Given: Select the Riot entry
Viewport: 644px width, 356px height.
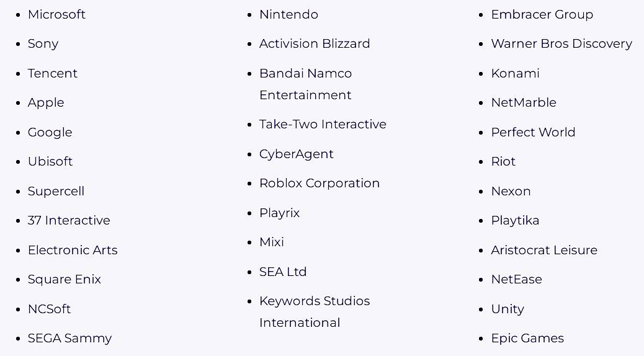Looking at the screenshot, I should tap(503, 161).
